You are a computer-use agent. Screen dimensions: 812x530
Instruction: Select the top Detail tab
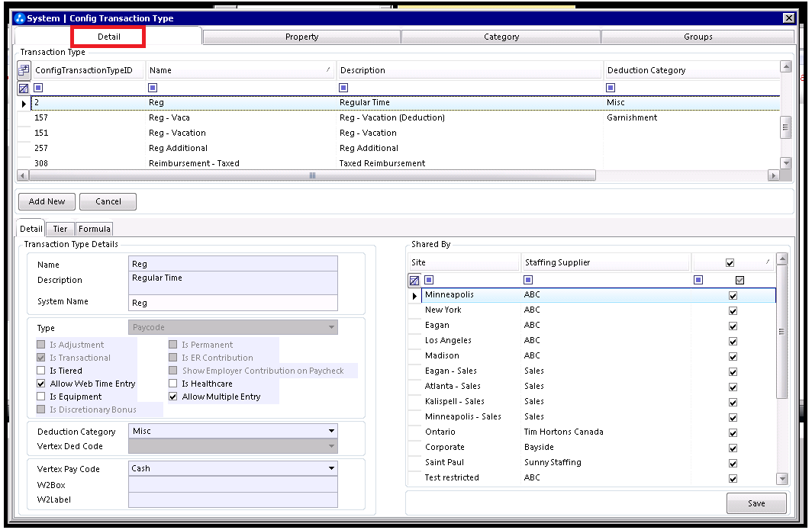108,37
